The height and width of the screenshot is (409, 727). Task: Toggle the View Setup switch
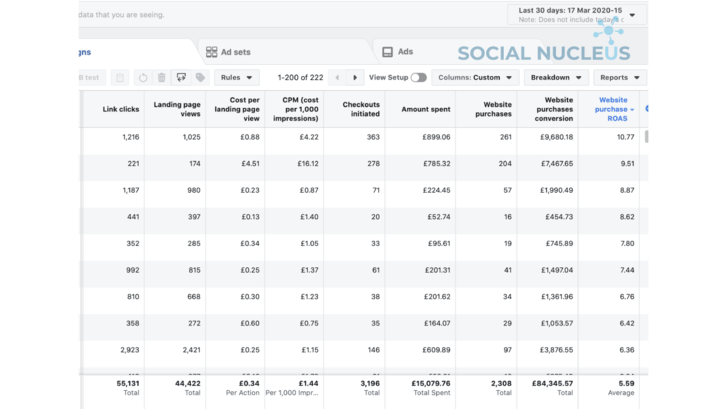tap(418, 78)
